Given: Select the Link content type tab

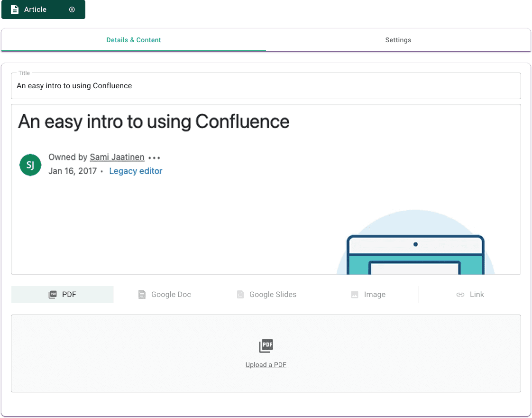Looking at the screenshot, I should click(x=470, y=294).
